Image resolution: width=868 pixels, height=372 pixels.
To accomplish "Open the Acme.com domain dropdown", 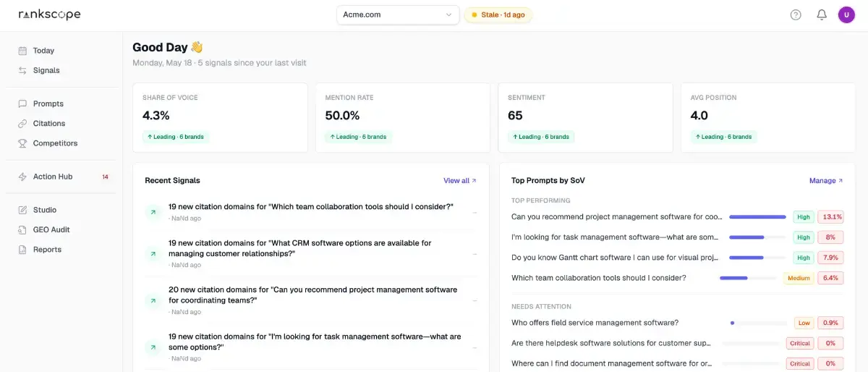I will [398, 14].
